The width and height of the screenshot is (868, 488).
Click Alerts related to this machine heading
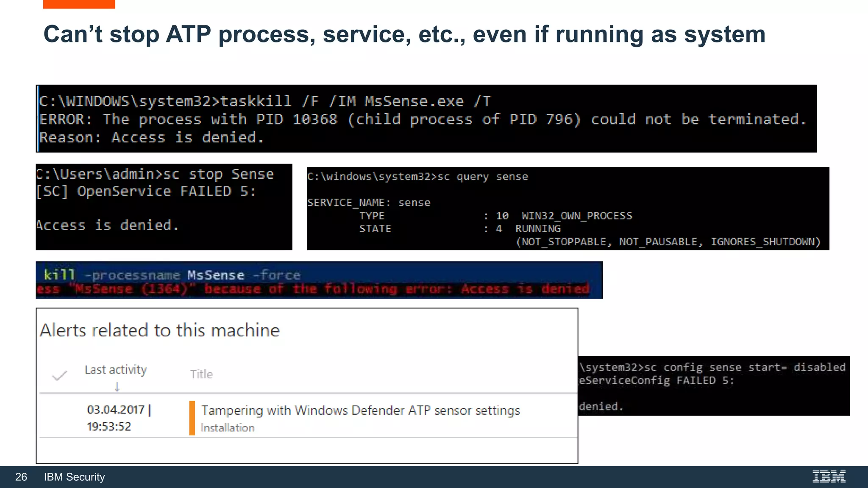160,330
